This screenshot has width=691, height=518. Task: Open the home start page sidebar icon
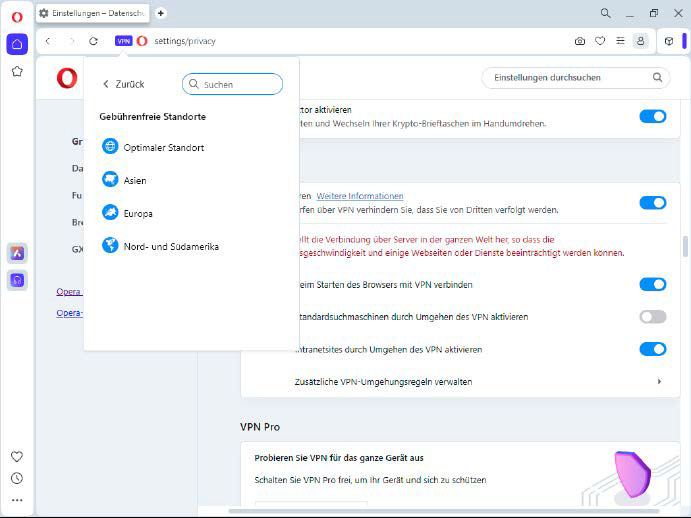click(17, 44)
